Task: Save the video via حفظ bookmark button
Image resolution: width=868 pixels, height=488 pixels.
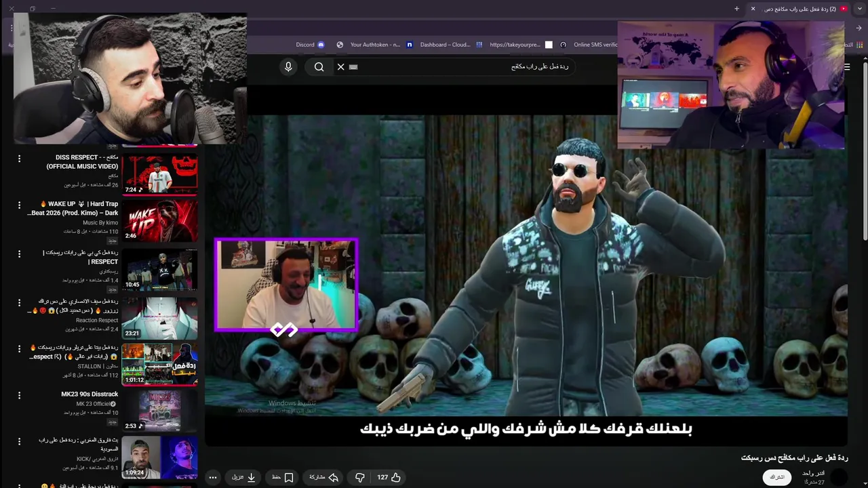Action: (x=282, y=477)
